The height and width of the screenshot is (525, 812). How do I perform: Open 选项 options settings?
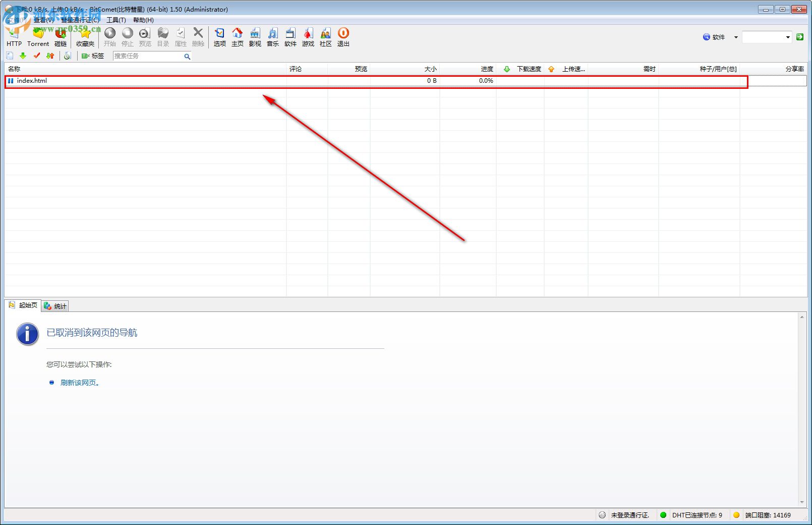220,37
